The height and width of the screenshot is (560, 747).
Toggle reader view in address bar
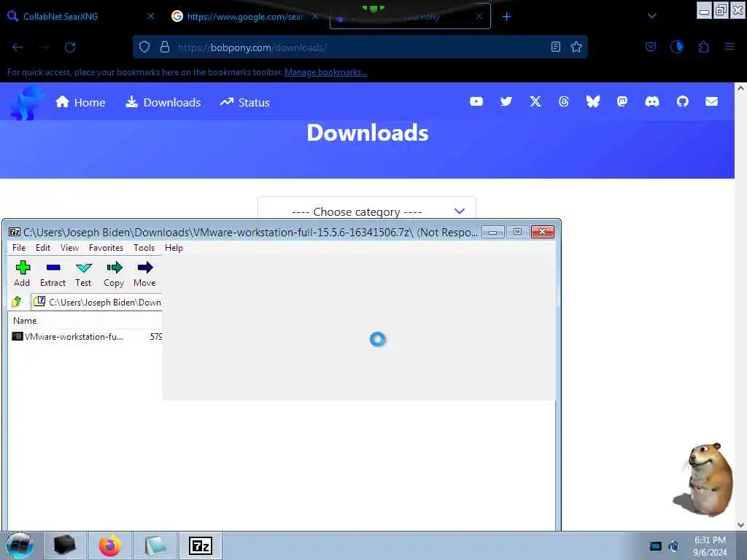click(x=555, y=47)
